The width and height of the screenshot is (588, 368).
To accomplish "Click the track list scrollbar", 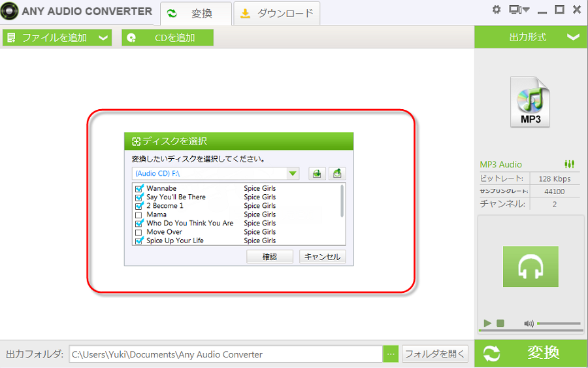I will click(342, 201).
